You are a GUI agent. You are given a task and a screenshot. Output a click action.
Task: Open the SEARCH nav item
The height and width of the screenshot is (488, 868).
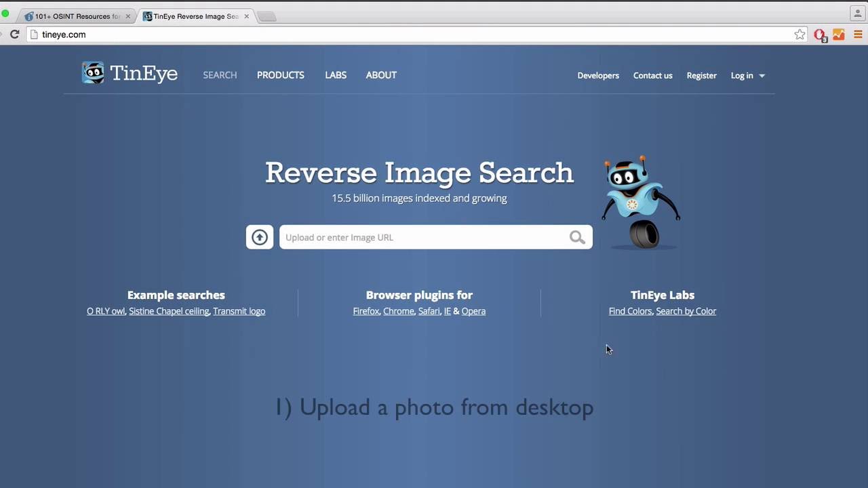pos(220,75)
